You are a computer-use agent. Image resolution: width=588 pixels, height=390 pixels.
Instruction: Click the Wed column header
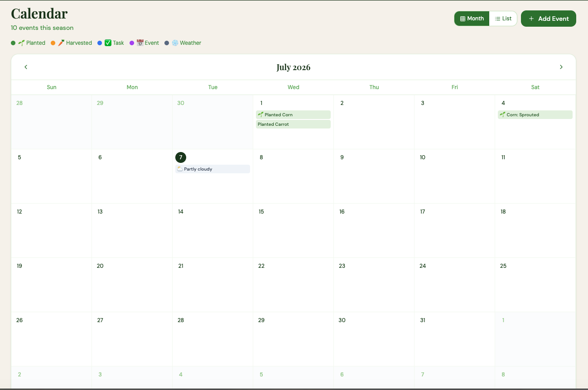click(x=294, y=87)
